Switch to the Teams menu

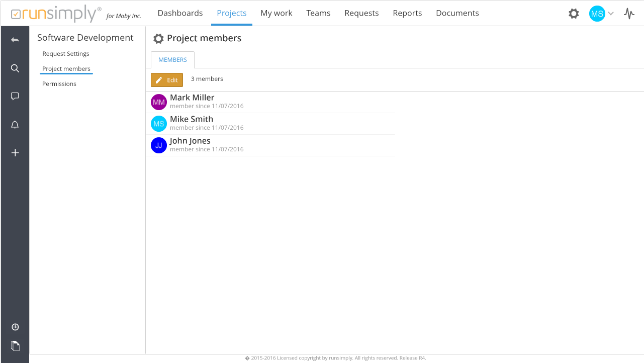point(318,13)
